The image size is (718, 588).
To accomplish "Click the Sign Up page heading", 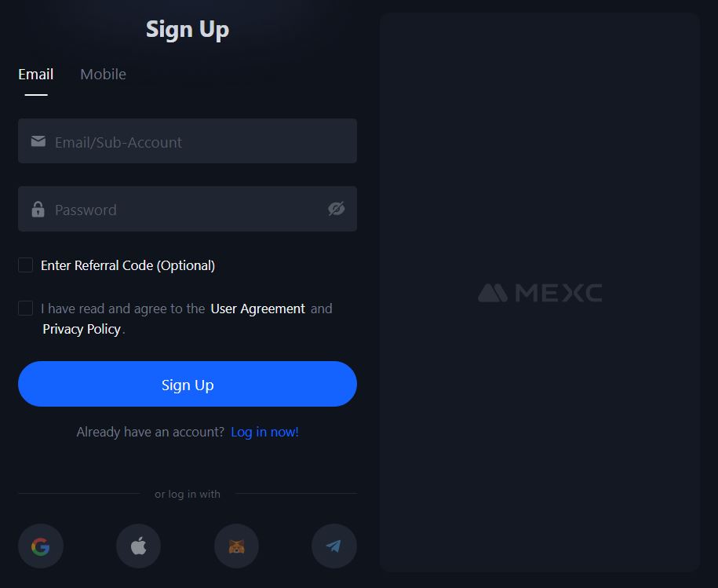I will (x=188, y=29).
